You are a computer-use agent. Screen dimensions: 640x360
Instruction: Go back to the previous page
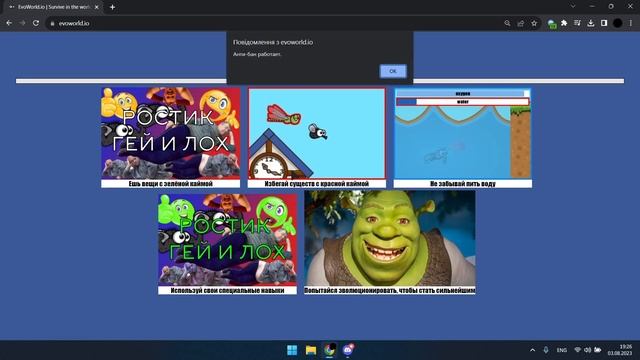9,23
